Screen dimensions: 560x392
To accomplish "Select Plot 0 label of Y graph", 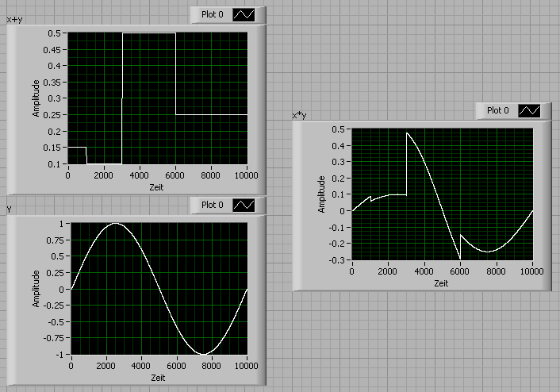I will coord(212,205).
